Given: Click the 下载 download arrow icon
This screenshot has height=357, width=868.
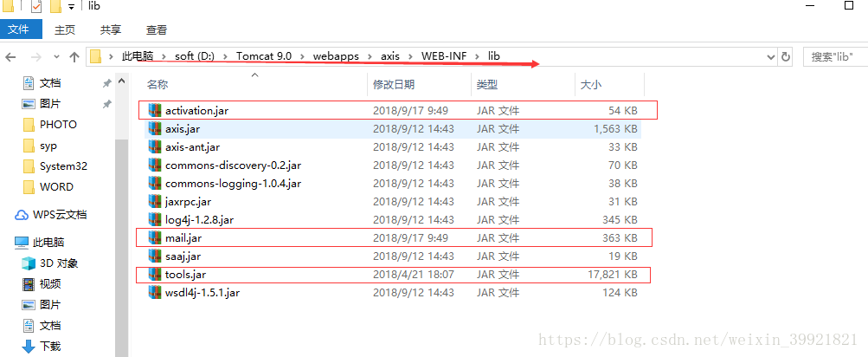Looking at the screenshot, I should pos(29,347).
